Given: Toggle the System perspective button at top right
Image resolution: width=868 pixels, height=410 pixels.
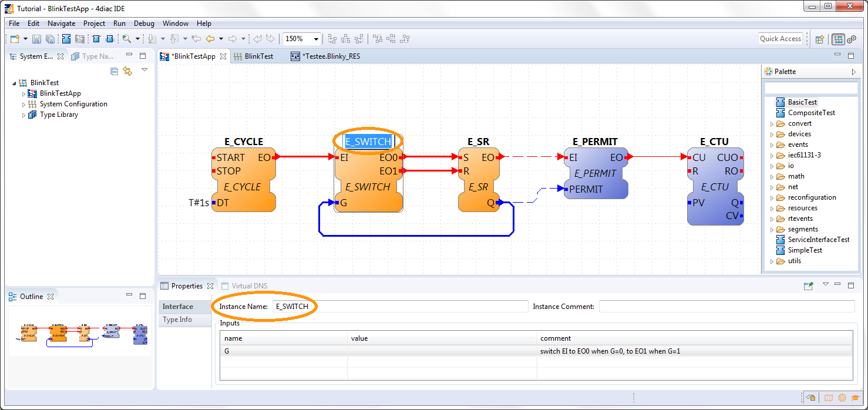Looking at the screenshot, I should [838, 39].
